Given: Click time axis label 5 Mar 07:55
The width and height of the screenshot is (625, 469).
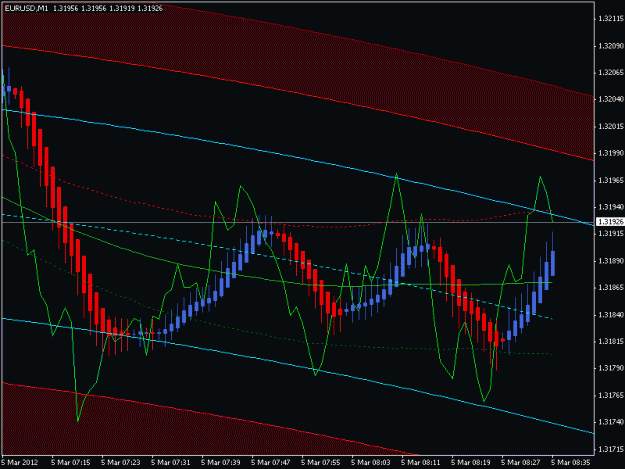Looking at the screenshot, I should [x=320, y=462].
